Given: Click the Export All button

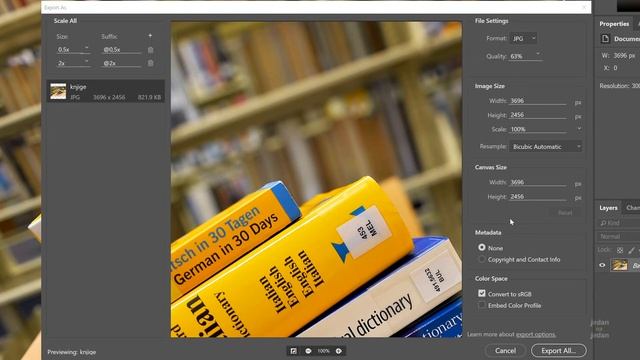Looking at the screenshot, I should (x=558, y=351).
